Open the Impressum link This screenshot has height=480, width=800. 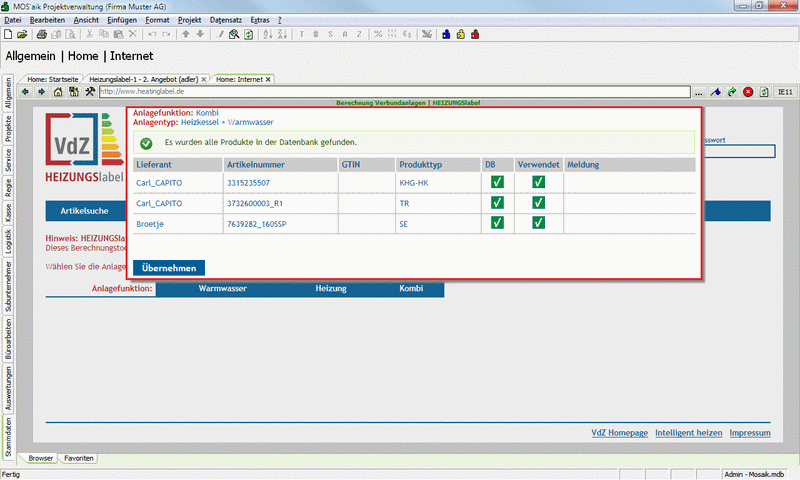click(x=749, y=433)
